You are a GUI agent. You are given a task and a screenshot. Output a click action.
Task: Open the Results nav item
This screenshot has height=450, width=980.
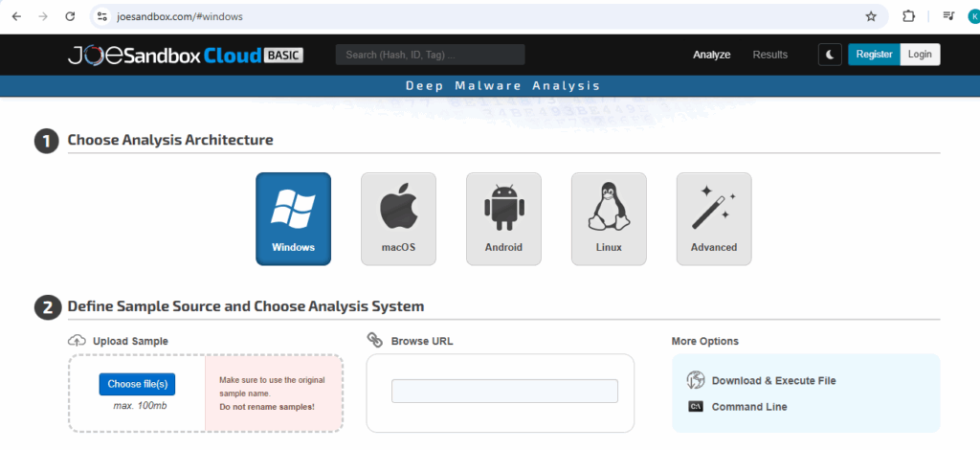tap(770, 55)
